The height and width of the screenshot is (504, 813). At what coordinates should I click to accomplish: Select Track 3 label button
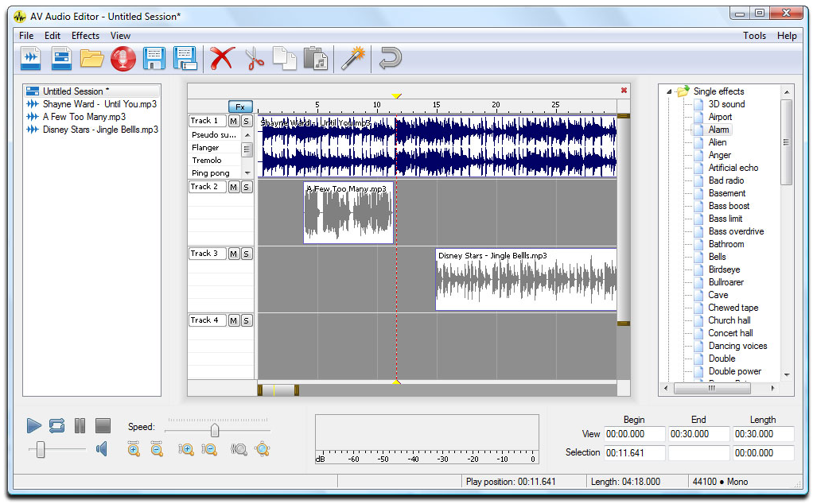(x=208, y=254)
